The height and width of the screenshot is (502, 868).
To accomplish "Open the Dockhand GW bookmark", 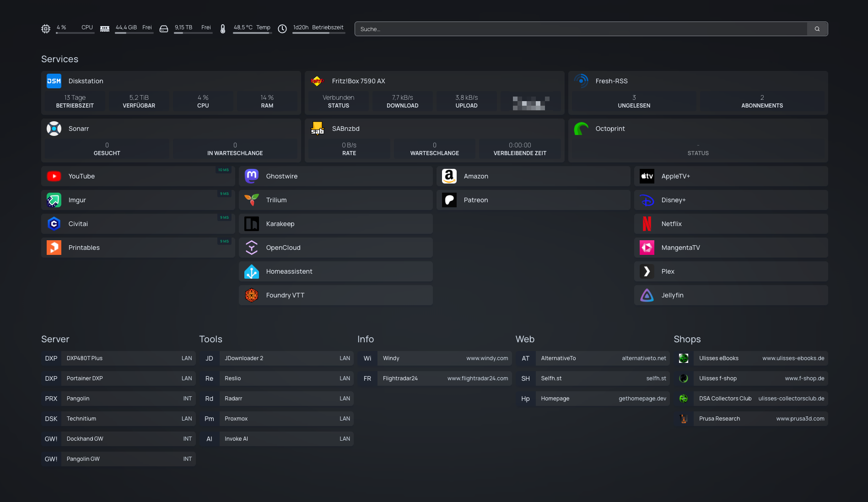I will (x=119, y=439).
